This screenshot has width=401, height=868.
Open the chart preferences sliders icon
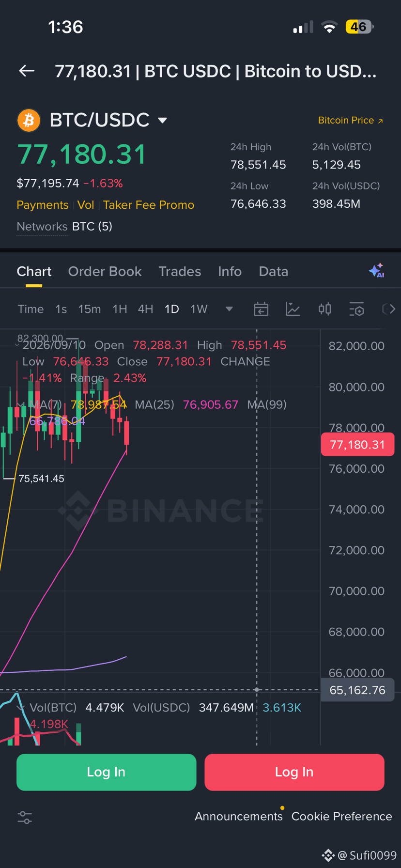point(25,818)
